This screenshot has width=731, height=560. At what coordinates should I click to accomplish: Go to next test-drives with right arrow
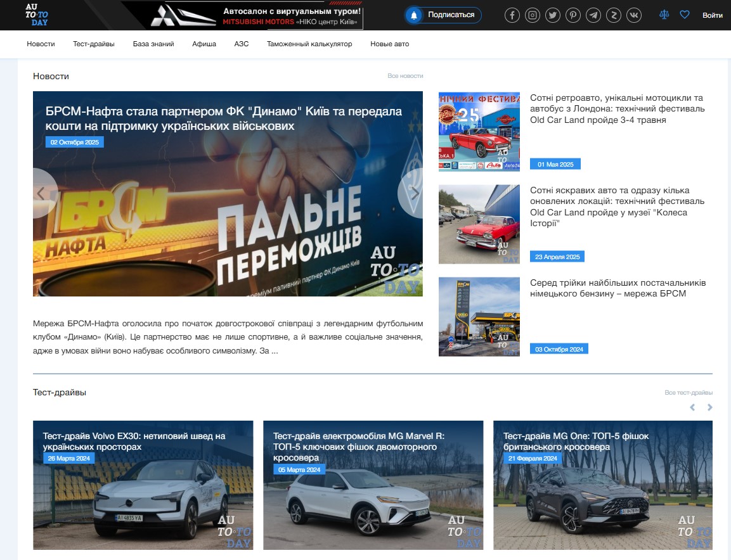point(709,407)
